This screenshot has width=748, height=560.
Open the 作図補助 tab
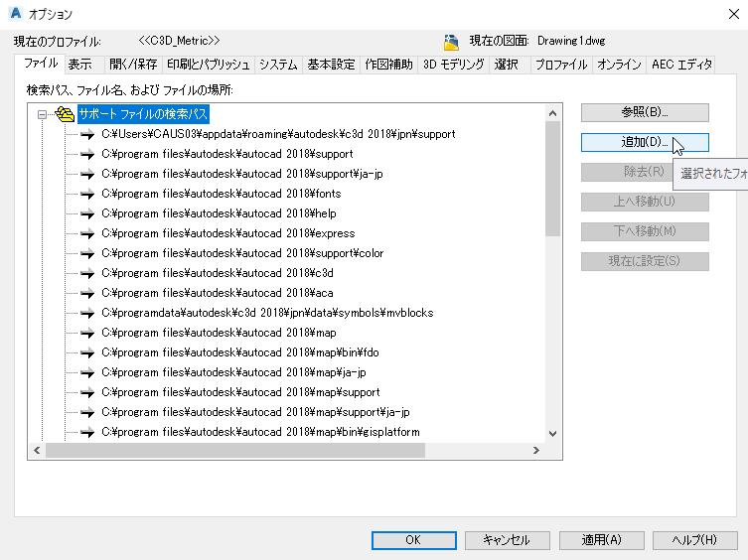pos(388,65)
